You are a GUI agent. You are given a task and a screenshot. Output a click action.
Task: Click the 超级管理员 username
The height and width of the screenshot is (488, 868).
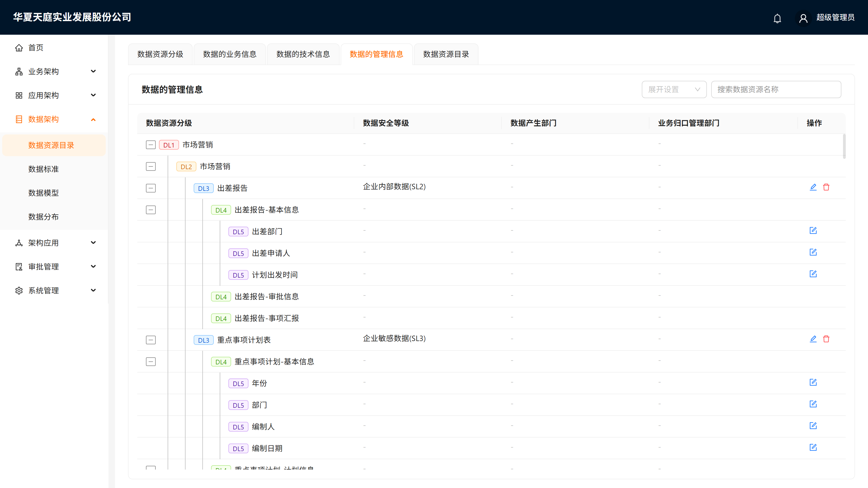click(835, 18)
